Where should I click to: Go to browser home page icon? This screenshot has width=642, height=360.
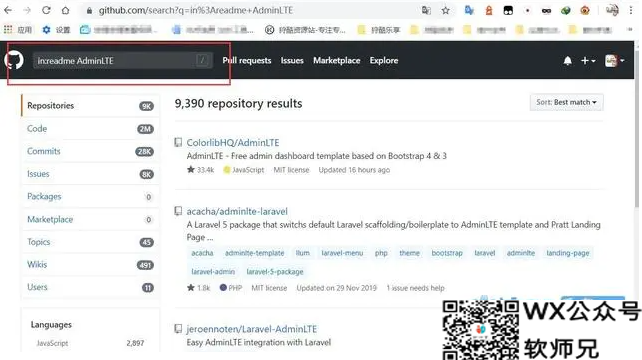tap(65, 10)
